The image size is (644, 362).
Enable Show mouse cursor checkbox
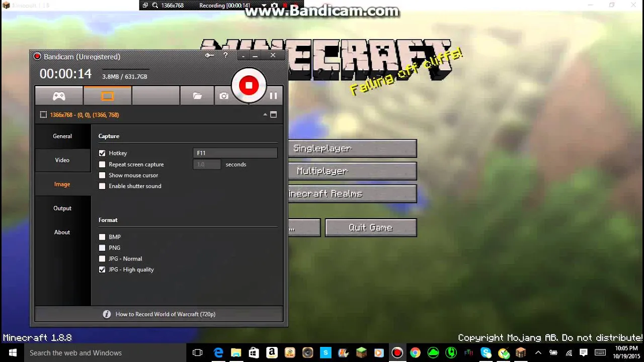102,175
